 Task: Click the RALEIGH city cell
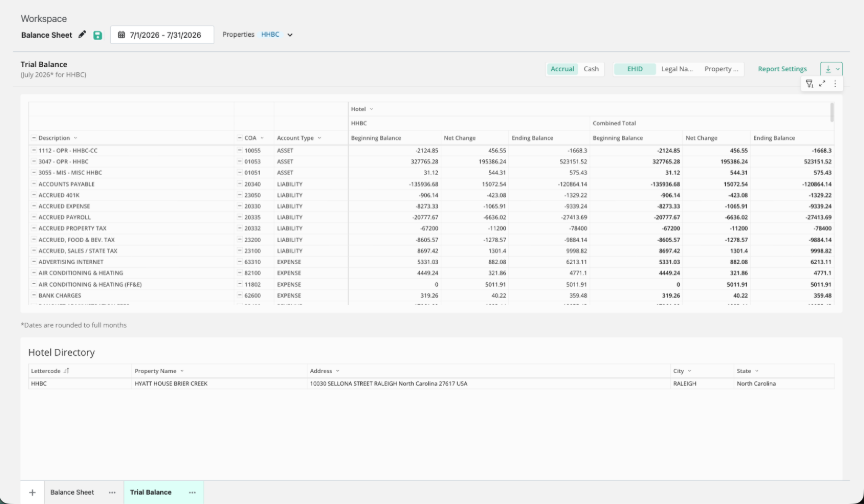702,383
